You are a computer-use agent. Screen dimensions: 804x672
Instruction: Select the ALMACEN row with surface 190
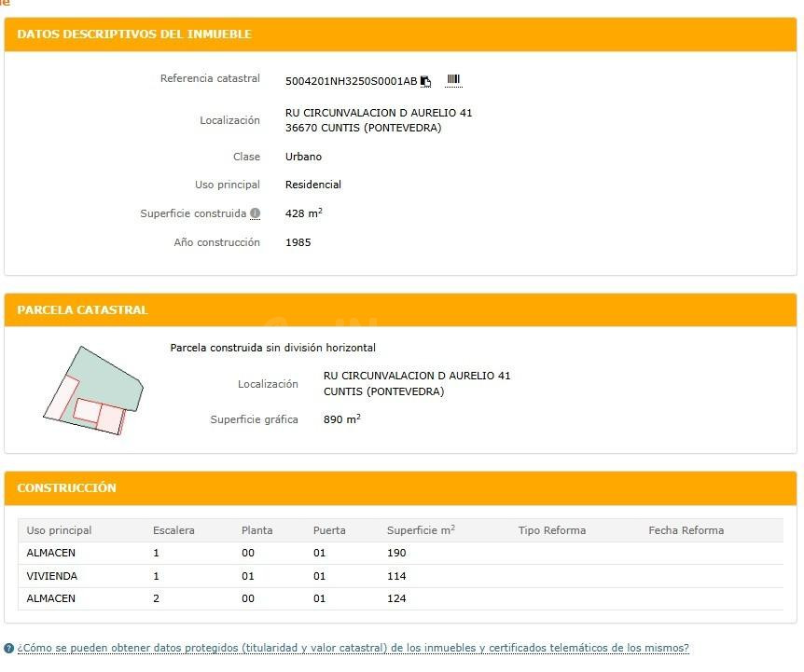click(x=400, y=554)
